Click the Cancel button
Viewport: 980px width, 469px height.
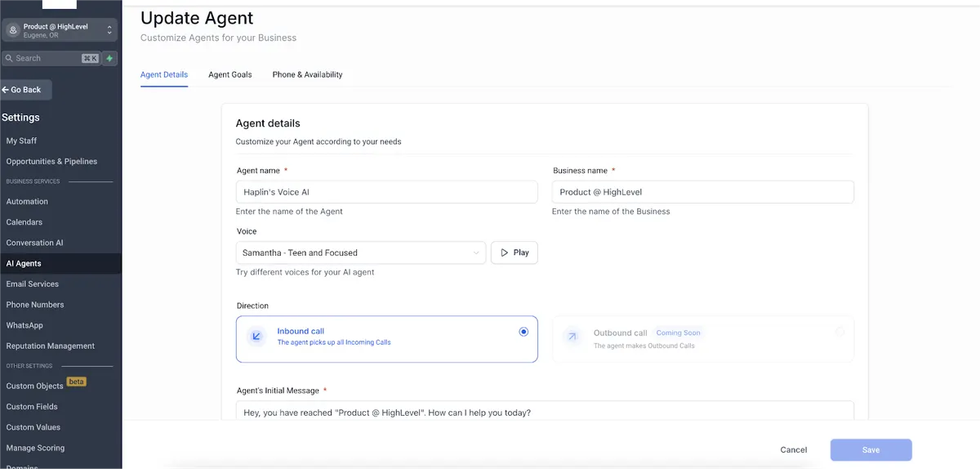point(794,449)
